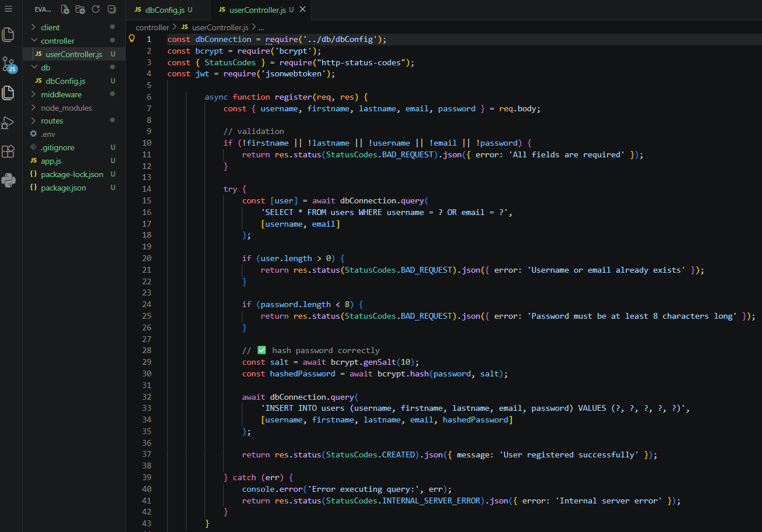Screen dimensions: 762x532
Task: Expand the client folder
Action: (x=33, y=27)
